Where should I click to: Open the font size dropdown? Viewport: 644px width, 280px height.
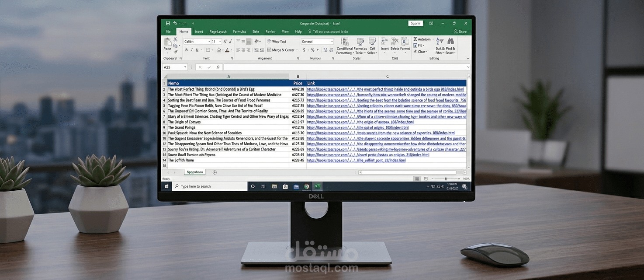[x=220, y=42]
